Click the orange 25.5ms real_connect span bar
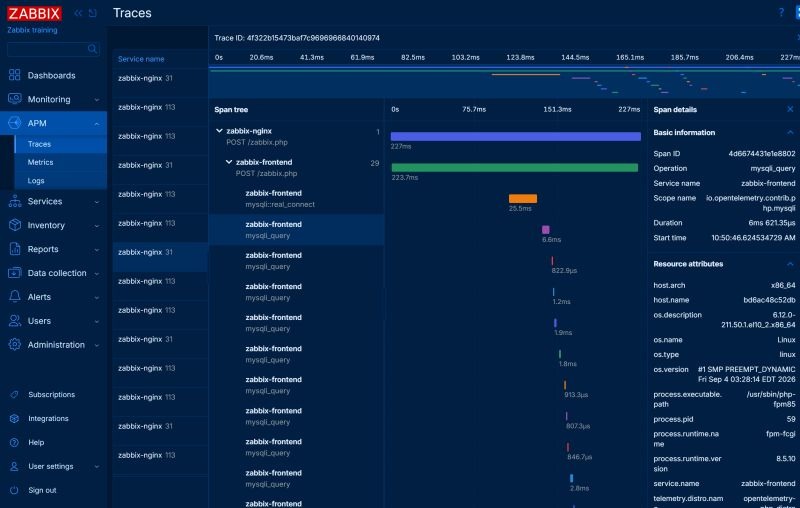Viewport: 800px width, 508px height. [523, 198]
